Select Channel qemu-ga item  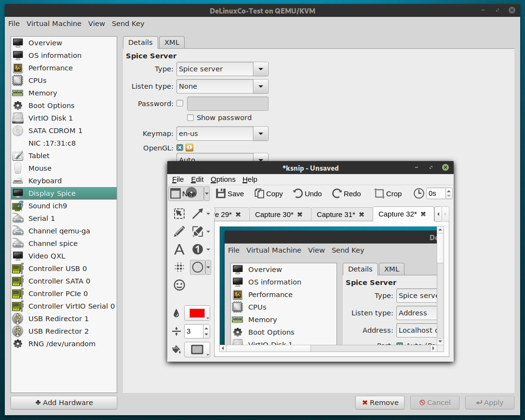click(64, 231)
